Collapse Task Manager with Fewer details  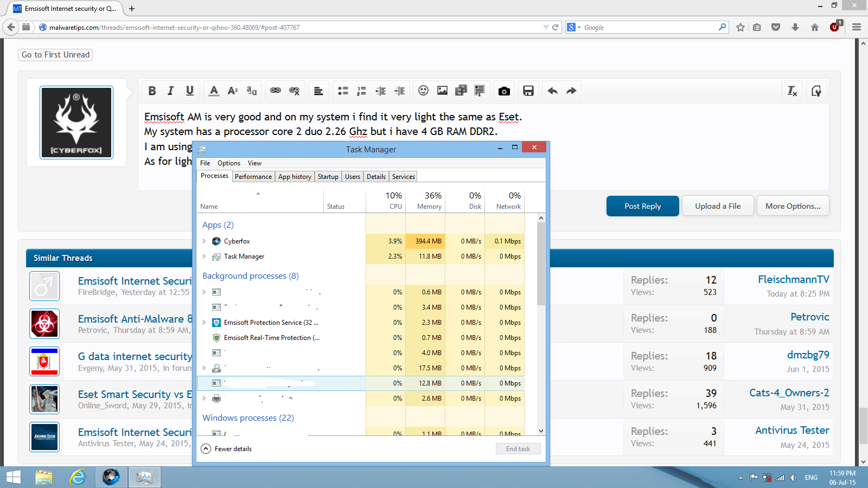pyautogui.click(x=227, y=449)
